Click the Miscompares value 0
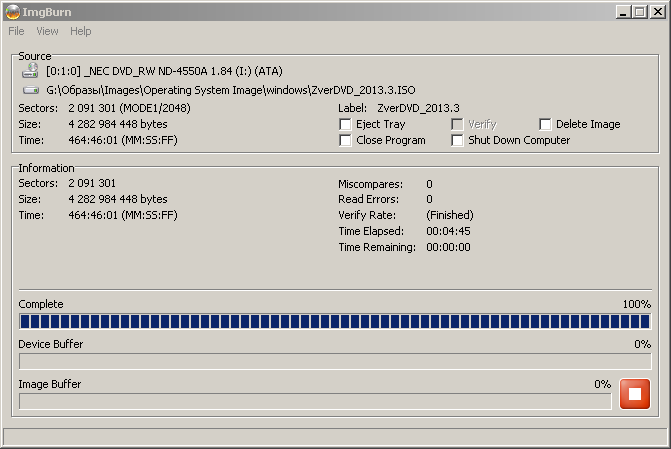The width and height of the screenshot is (671, 449). point(429,184)
